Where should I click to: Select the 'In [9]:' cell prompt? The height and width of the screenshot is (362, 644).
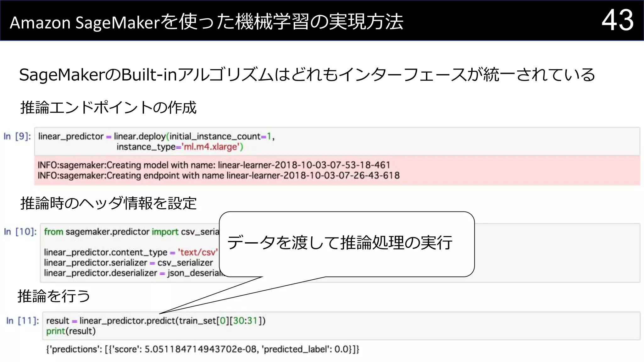click(x=17, y=136)
